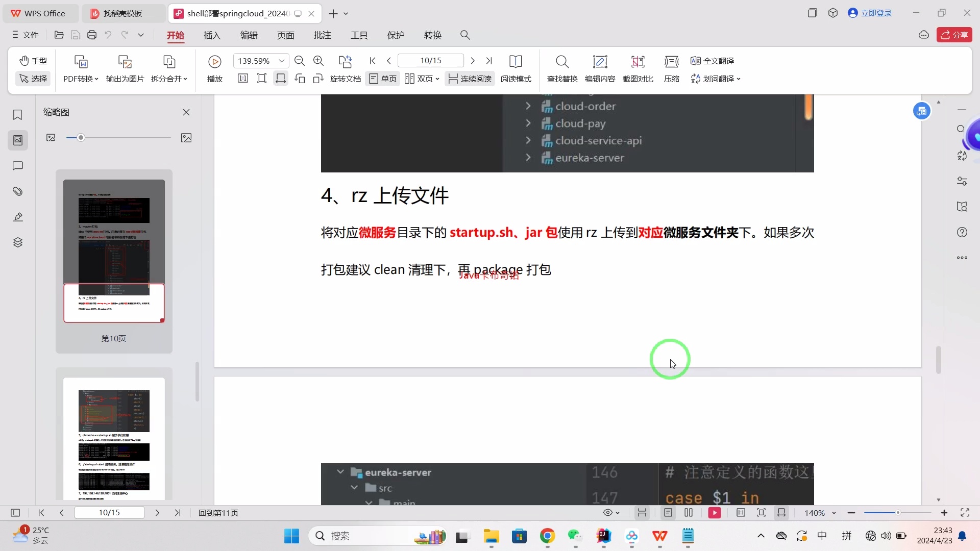Open the 查找替换 find and replace tool
This screenshot has height=551, width=980.
tap(562, 69)
